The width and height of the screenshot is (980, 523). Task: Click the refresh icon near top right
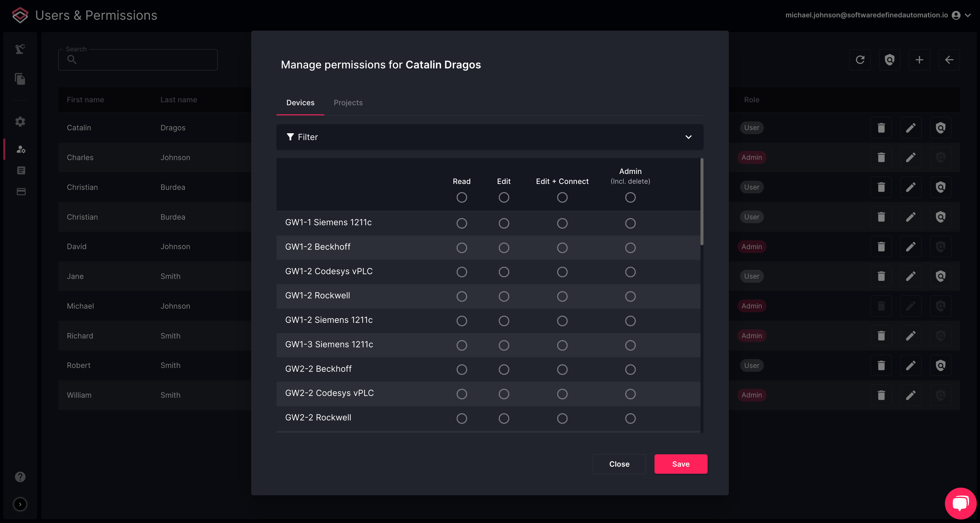[860, 60]
